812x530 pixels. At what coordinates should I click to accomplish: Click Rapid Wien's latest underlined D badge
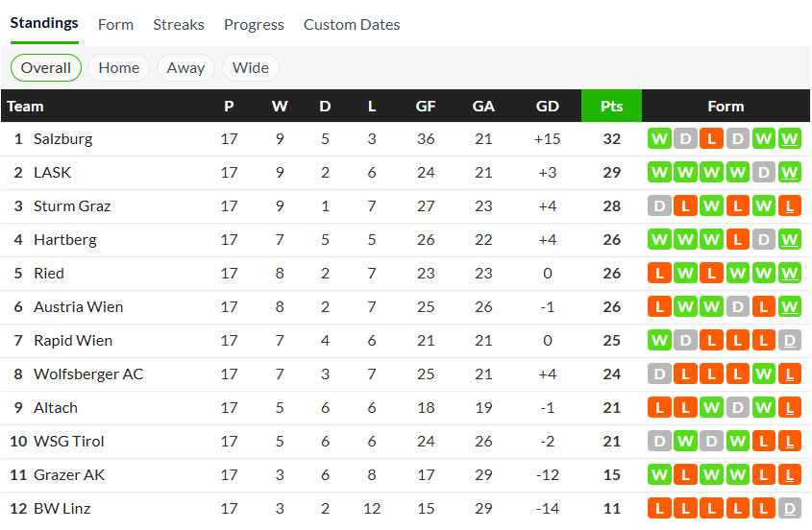(790, 341)
